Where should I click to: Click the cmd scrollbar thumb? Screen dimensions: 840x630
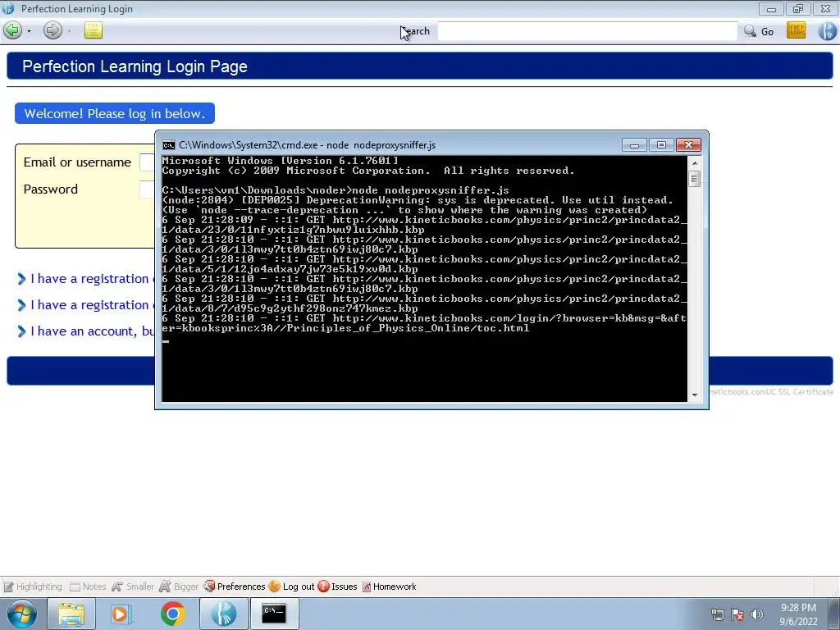coord(694,178)
